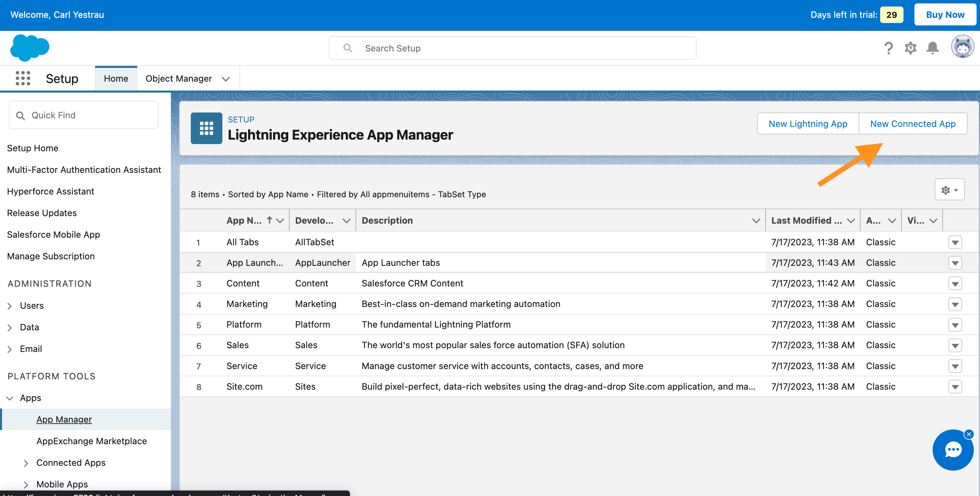Switch to the Object Manager tab
The width and height of the screenshot is (980, 496).
(178, 78)
